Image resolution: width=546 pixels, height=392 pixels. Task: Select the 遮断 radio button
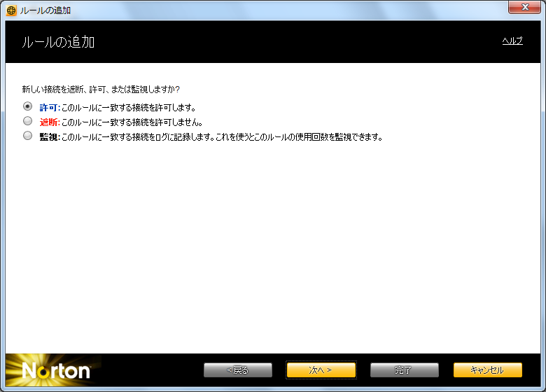[x=28, y=122]
